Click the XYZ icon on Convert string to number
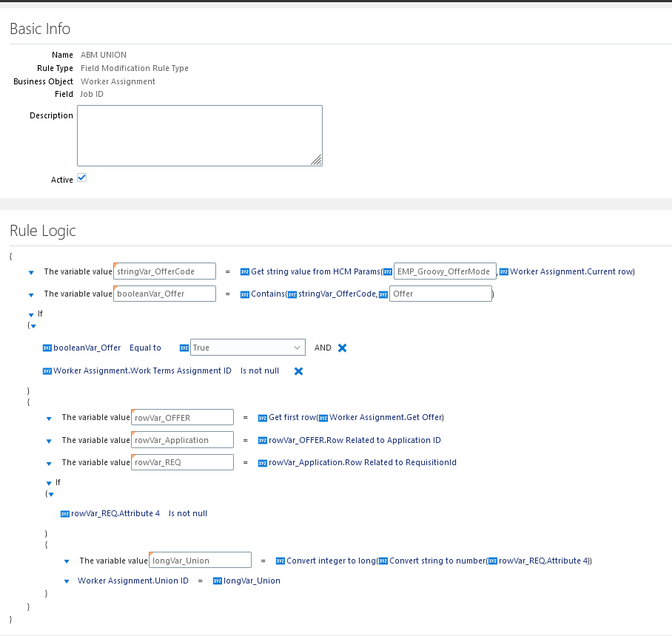Image resolution: width=672 pixels, height=636 pixels. click(x=382, y=560)
